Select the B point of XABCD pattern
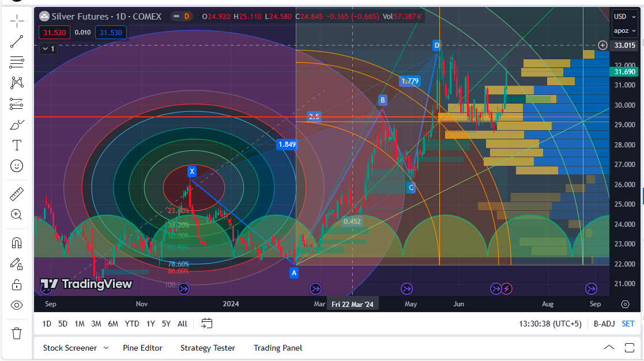The height and width of the screenshot is (361, 644). click(x=382, y=100)
